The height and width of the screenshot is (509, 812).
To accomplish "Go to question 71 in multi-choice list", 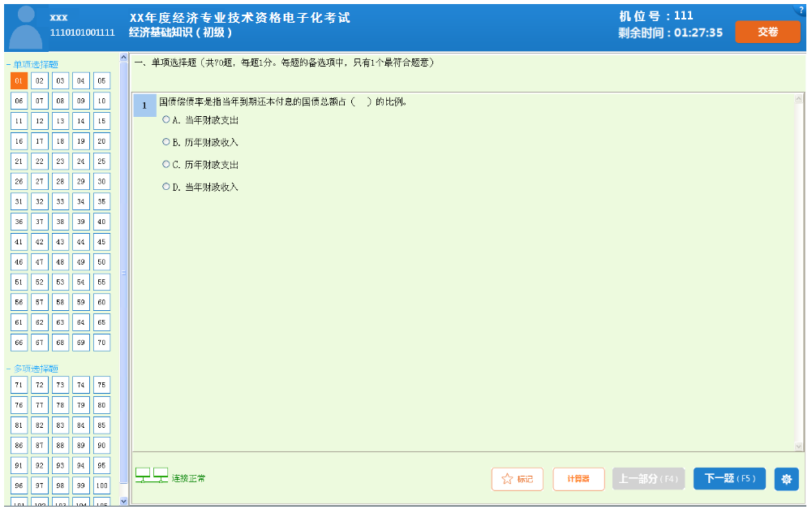I will pos(19,385).
